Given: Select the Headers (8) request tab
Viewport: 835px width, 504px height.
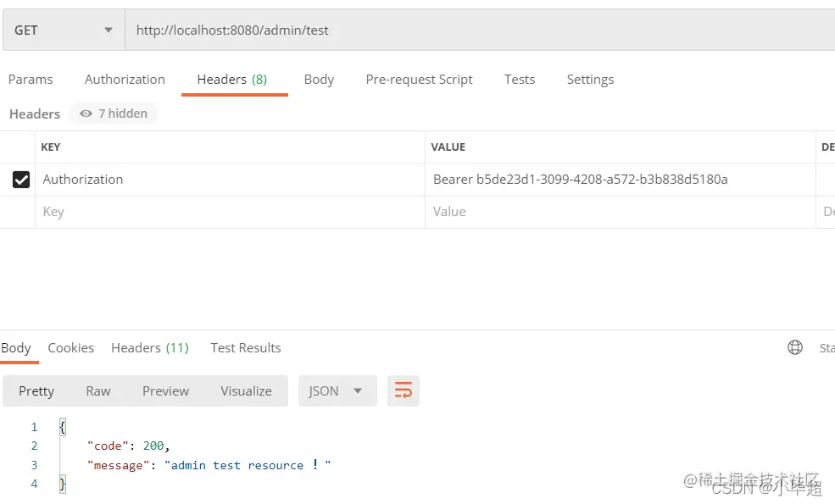Looking at the screenshot, I should (x=232, y=80).
